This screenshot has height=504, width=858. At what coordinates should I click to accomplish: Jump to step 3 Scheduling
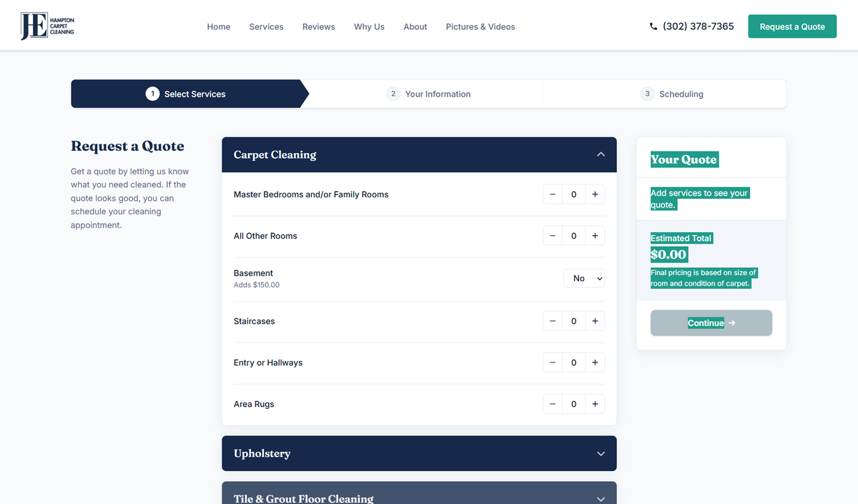[671, 94]
